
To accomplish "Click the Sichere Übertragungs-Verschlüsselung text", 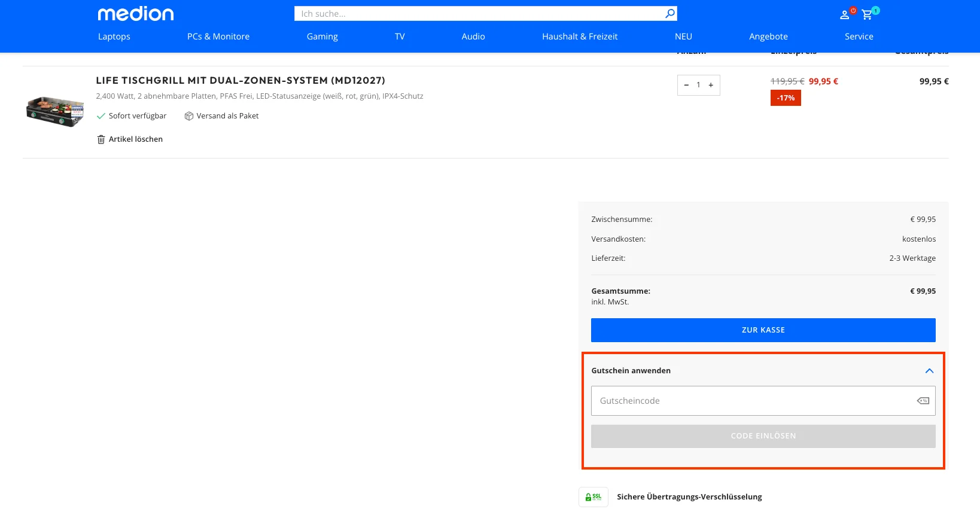I will coord(689,497).
